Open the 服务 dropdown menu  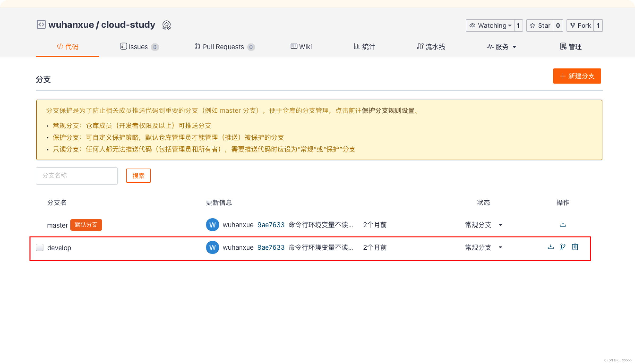point(502,47)
